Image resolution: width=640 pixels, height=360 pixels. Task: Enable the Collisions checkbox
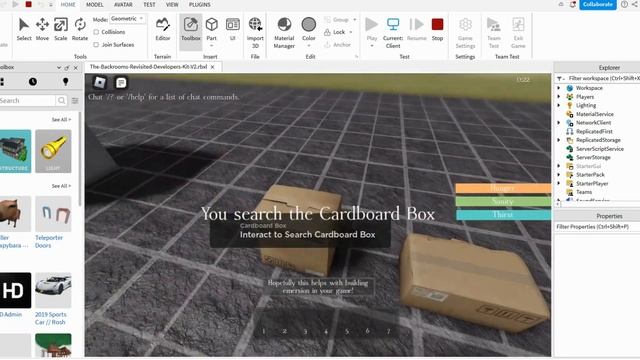click(x=96, y=32)
